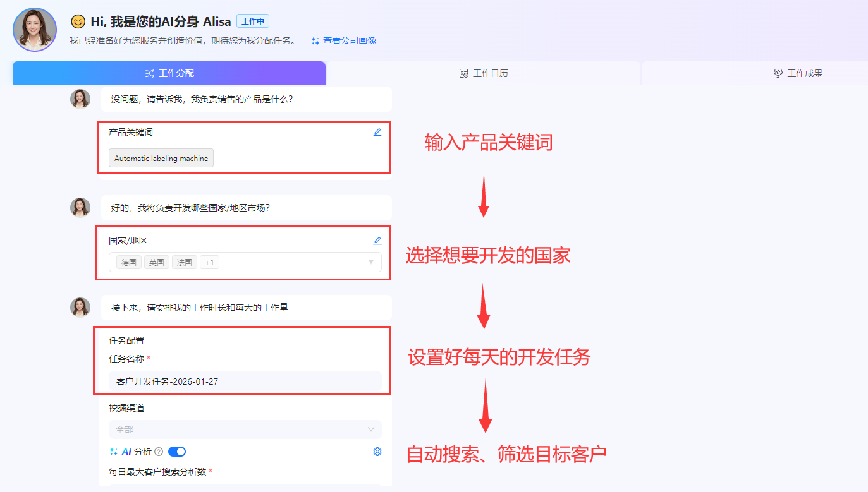Open the 挖掘渠道 dropdown showing 全部
Screen dimensions: 868x492
(245, 429)
